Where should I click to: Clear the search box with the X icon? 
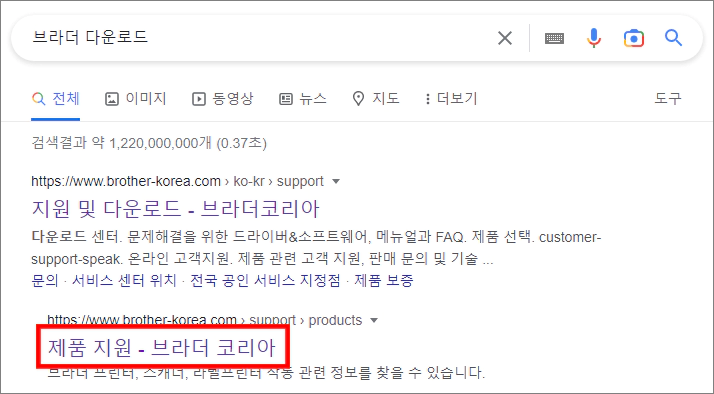click(x=505, y=38)
